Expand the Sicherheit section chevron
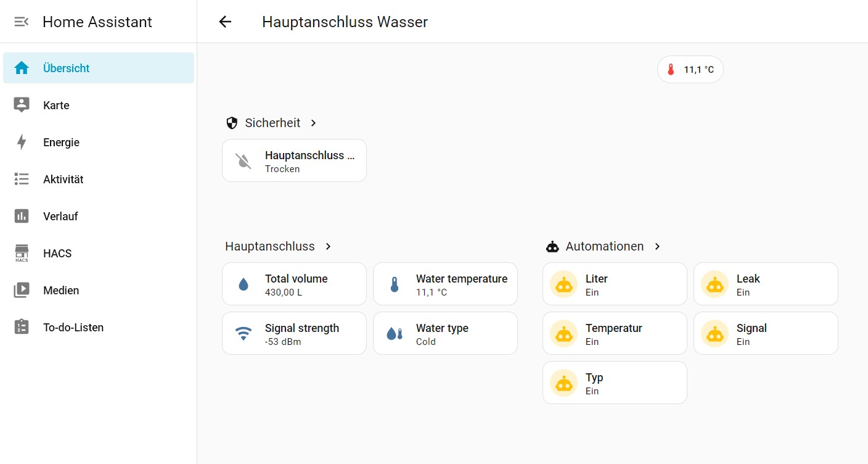The image size is (868, 464). click(314, 123)
